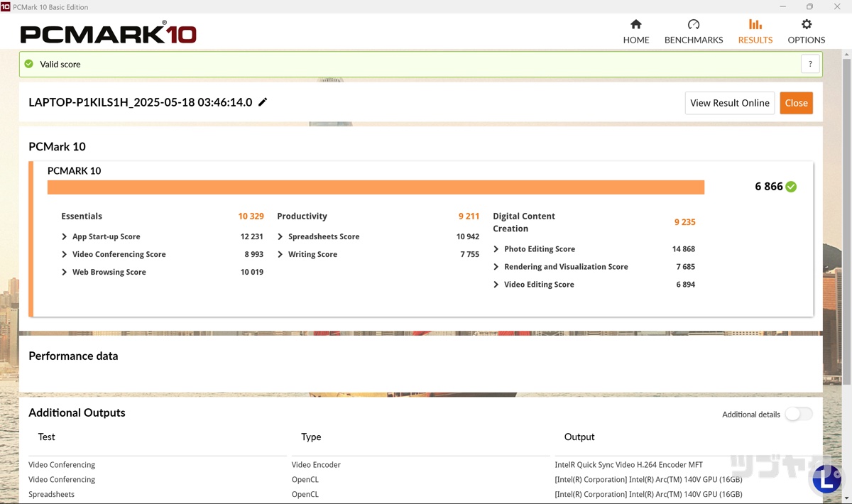Screen dimensions: 852x504
Task: Click the question mark help button
Action: point(810,64)
